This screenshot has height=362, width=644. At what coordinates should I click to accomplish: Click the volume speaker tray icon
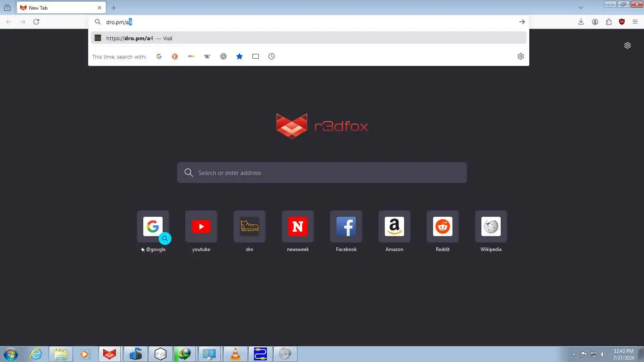[603, 354]
